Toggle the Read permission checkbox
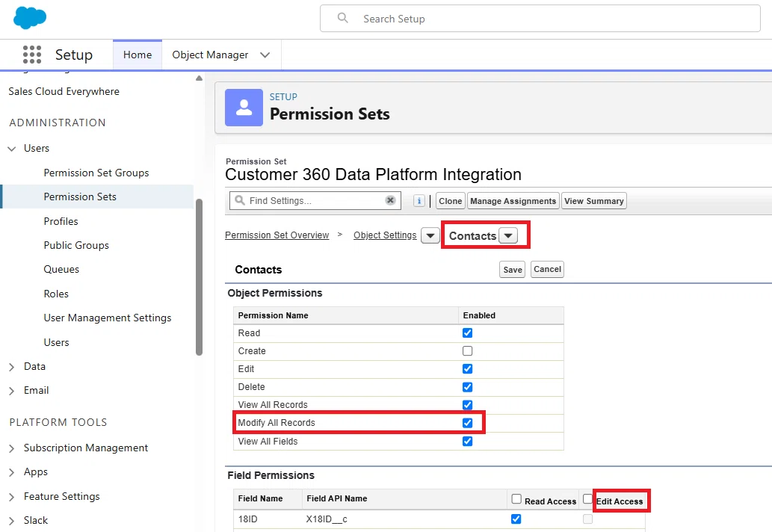This screenshot has width=772, height=532. [x=467, y=333]
